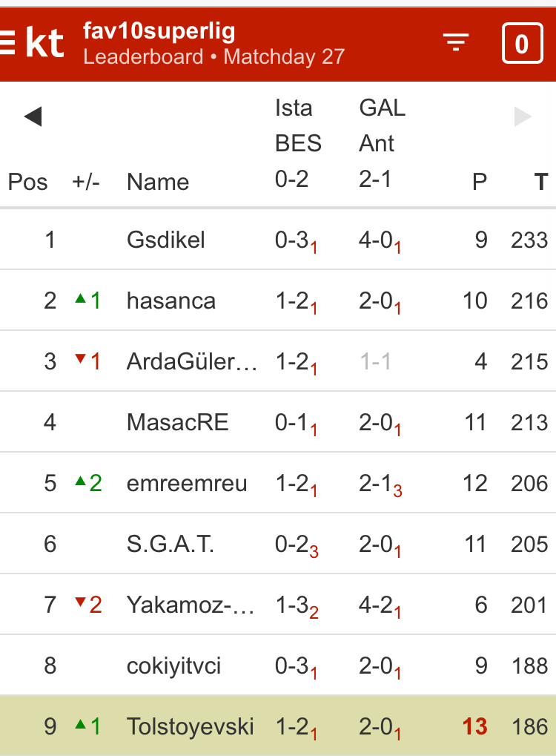This screenshot has height=756, width=556.
Task: Tap the red down arrow beside ArdaGüler
Action: [80, 360]
